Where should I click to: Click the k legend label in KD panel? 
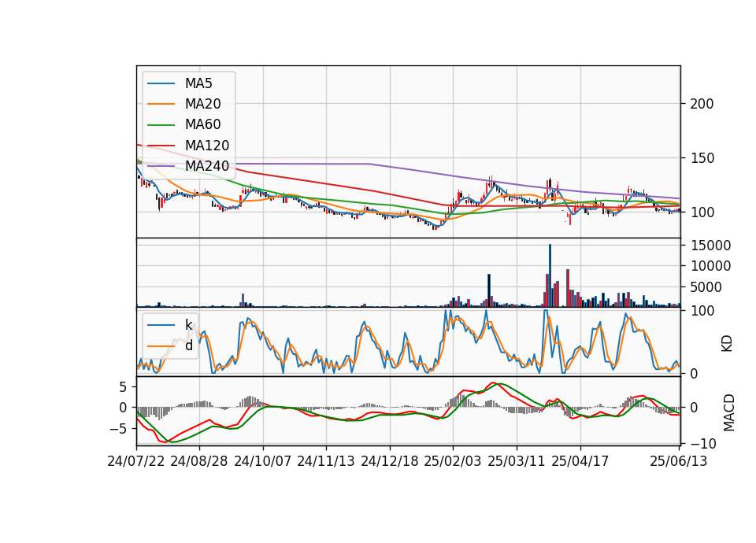(x=188, y=325)
